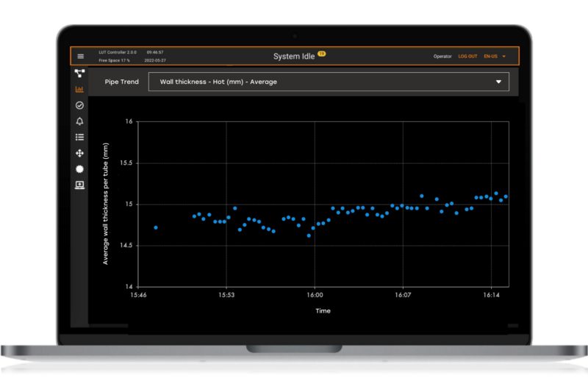
Task: Click the Operator user label
Action: [x=442, y=57]
